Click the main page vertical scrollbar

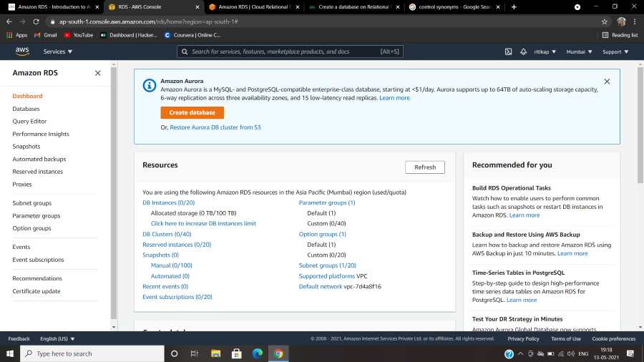tap(640, 125)
